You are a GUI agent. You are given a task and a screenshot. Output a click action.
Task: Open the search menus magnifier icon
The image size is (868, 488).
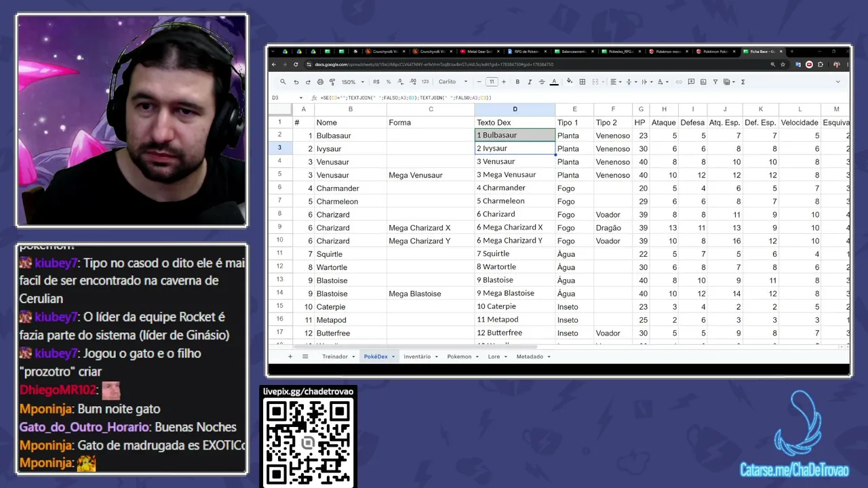click(283, 82)
